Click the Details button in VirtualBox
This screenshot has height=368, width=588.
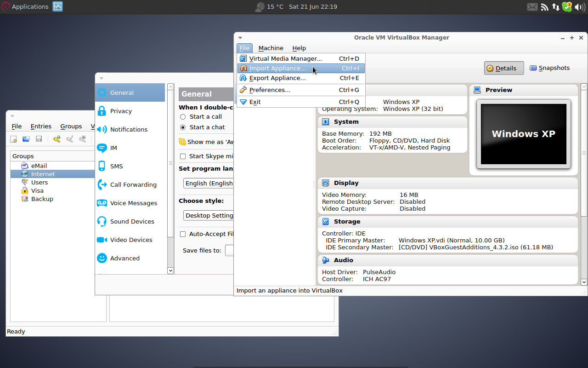click(x=504, y=68)
